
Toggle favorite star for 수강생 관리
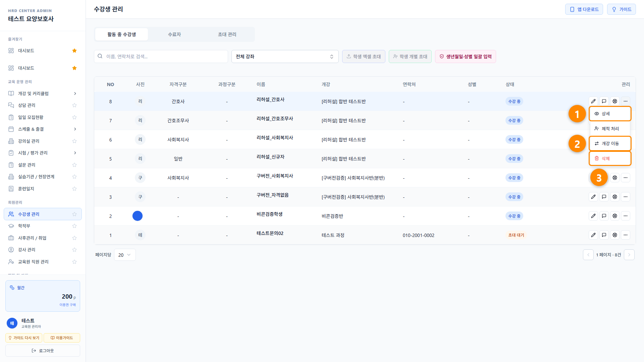click(x=74, y=214)
